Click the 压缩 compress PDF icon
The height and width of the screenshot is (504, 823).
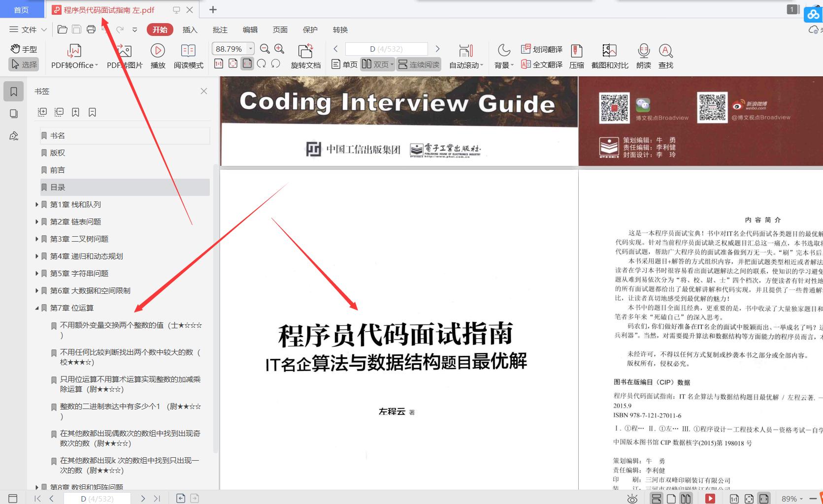tap(576, 55)
